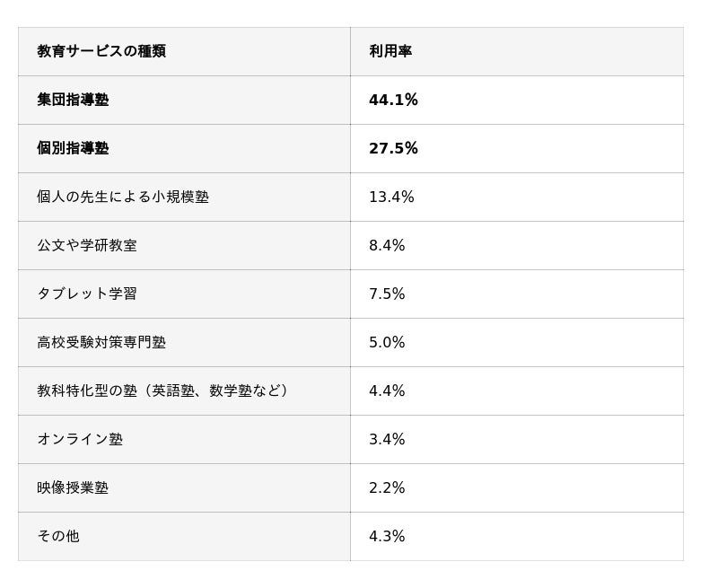Click the 3.4% value cell
The width and height of the screenshot is (718, 588).
(387, 439)
